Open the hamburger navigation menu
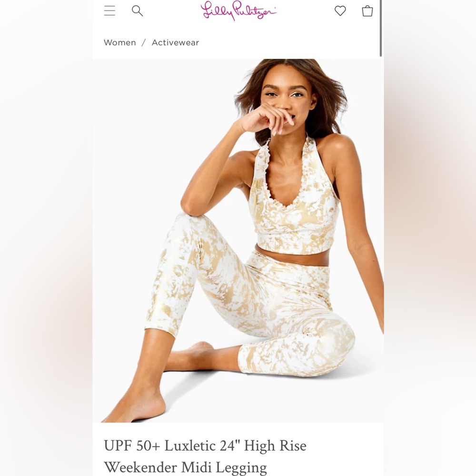The height and width of the screenshot is (476, 476). coord(109,10)
